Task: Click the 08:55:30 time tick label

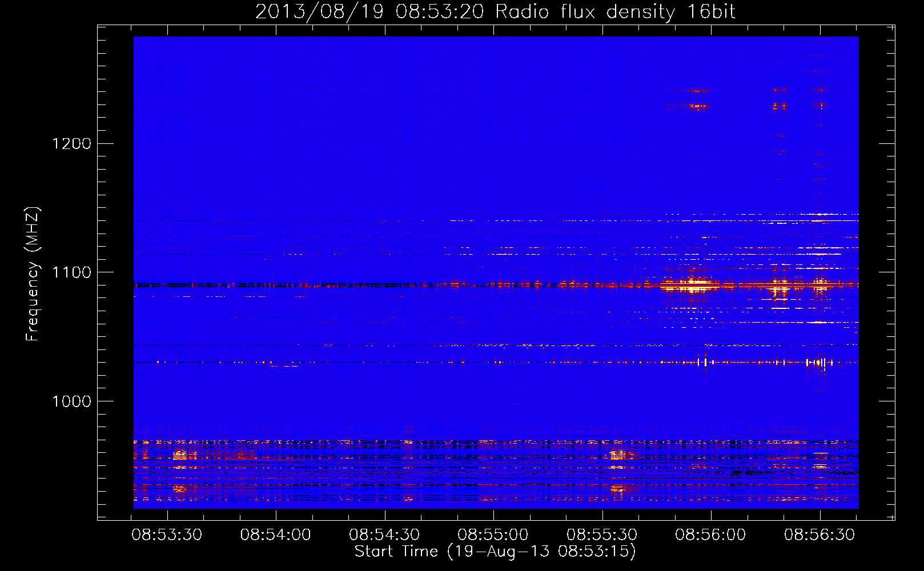Action: point(602,535)
